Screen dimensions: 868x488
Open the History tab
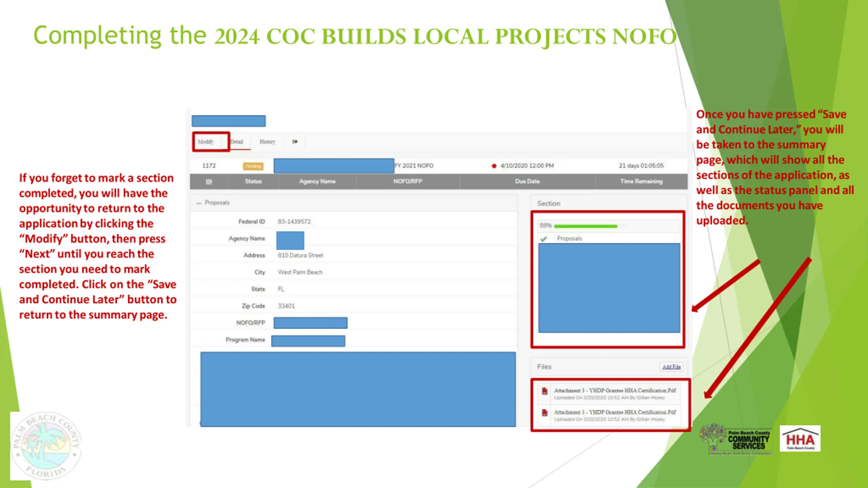[268, 142]
